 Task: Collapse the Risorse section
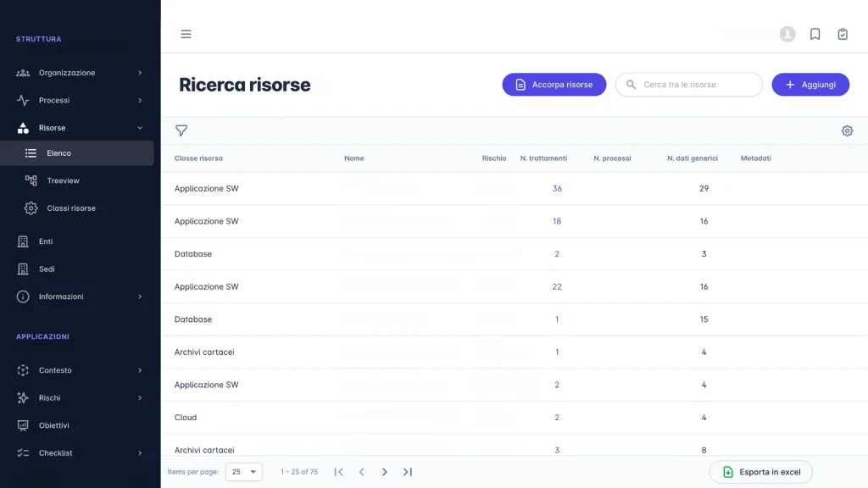point(51,127)
